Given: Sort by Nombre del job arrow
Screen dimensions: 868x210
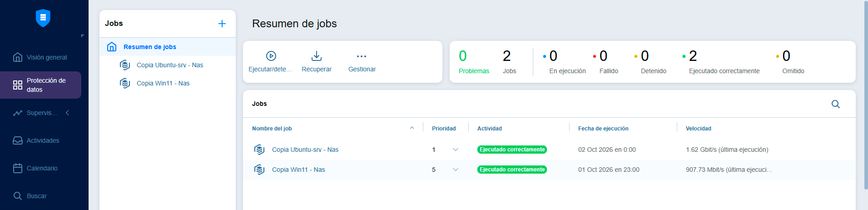Looking at the screenshot, I should click(412, 128).
